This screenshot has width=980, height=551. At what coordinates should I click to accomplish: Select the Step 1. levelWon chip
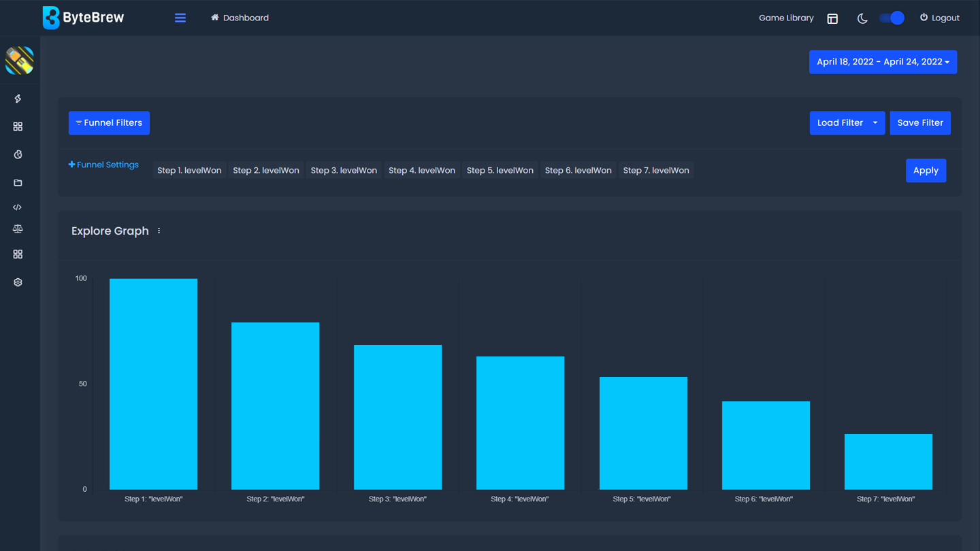pyautogui.click(x=189, y=170)
